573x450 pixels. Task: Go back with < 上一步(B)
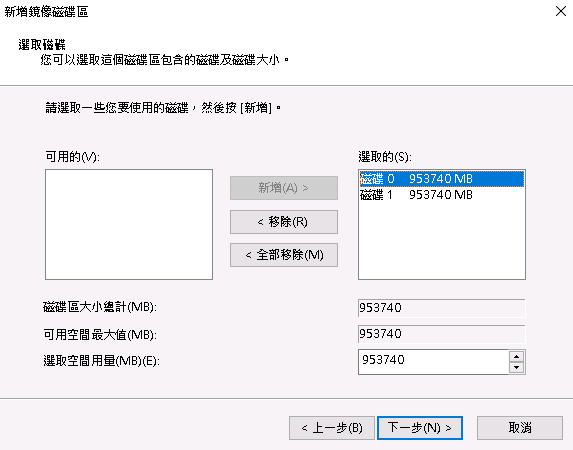[x=332, y=428]
